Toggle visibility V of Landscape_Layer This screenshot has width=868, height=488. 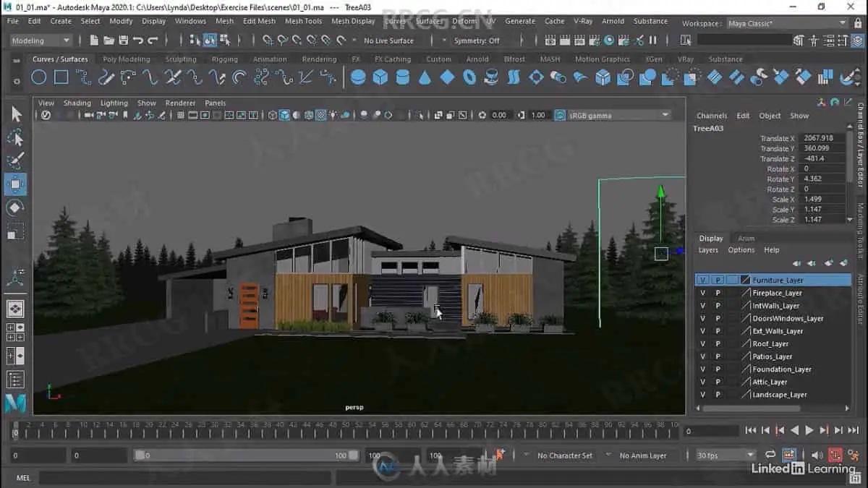[702, 395]
